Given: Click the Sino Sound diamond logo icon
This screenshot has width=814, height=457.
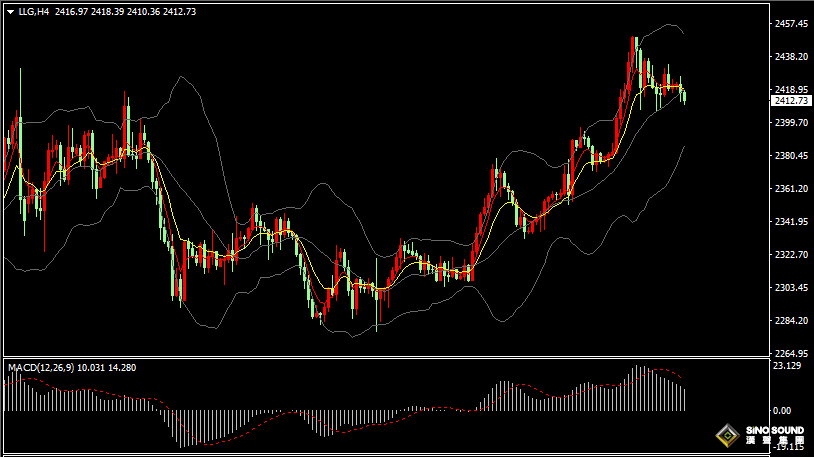Looking at the screenshot, I should point(724,437).
